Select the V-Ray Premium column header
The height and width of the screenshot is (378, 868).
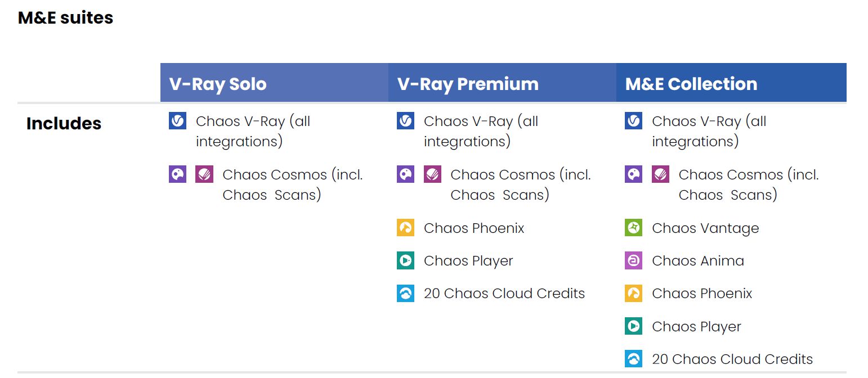(502, 83)
